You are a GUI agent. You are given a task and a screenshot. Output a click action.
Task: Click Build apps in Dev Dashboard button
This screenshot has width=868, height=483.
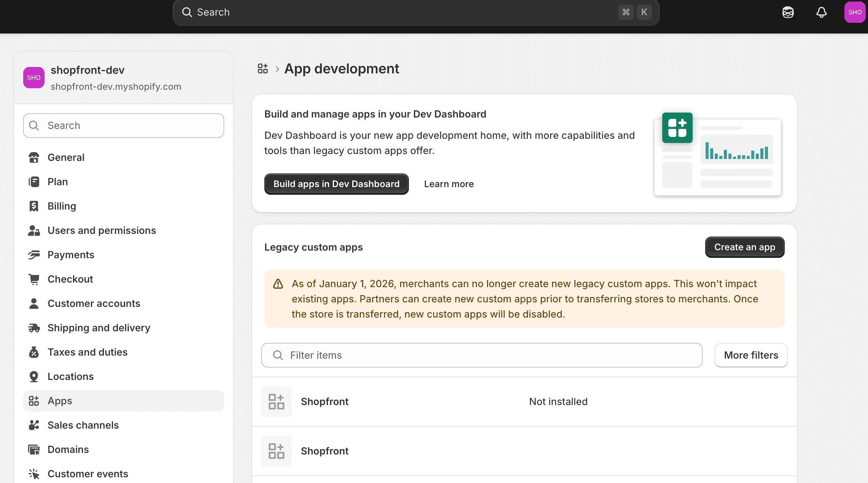click(337, 184)
